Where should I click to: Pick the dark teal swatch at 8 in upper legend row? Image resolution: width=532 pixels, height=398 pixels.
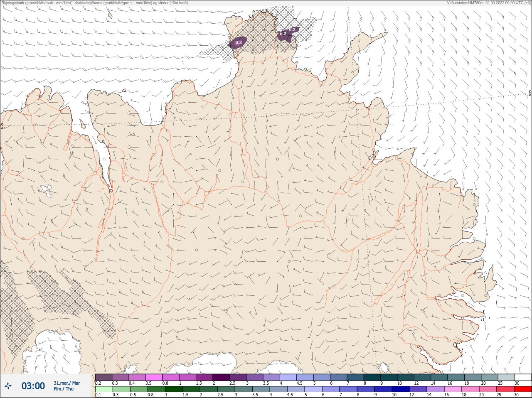pos(372,377)
